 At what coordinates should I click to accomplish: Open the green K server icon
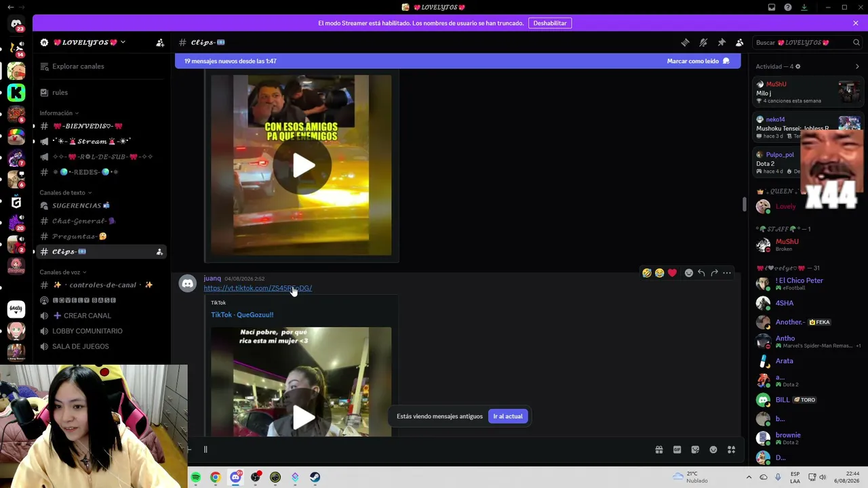coord(16,92)
